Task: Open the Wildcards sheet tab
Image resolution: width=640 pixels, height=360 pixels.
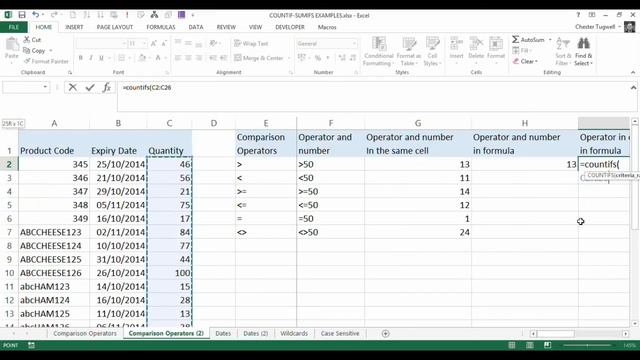Action: click(294, 333)
